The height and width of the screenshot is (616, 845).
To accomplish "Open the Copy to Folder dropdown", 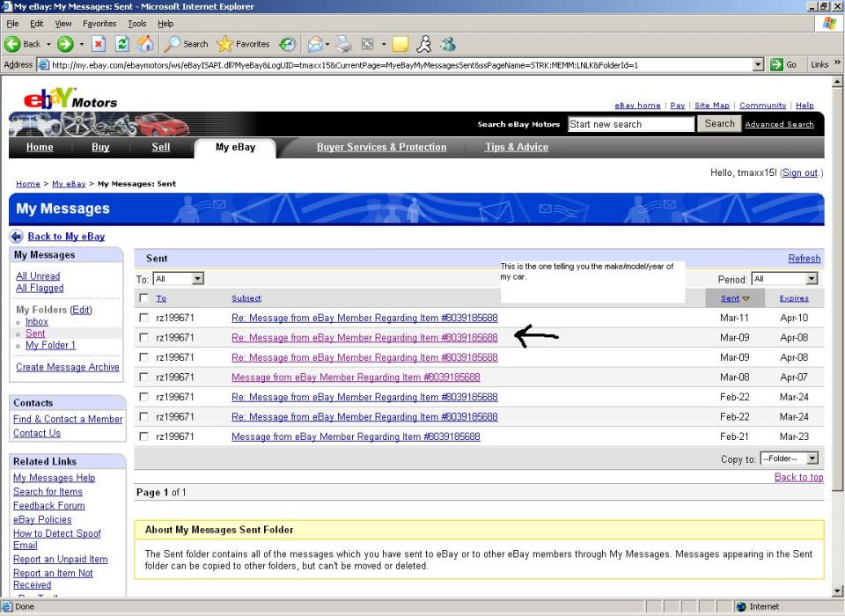I will tap(790, 458).
